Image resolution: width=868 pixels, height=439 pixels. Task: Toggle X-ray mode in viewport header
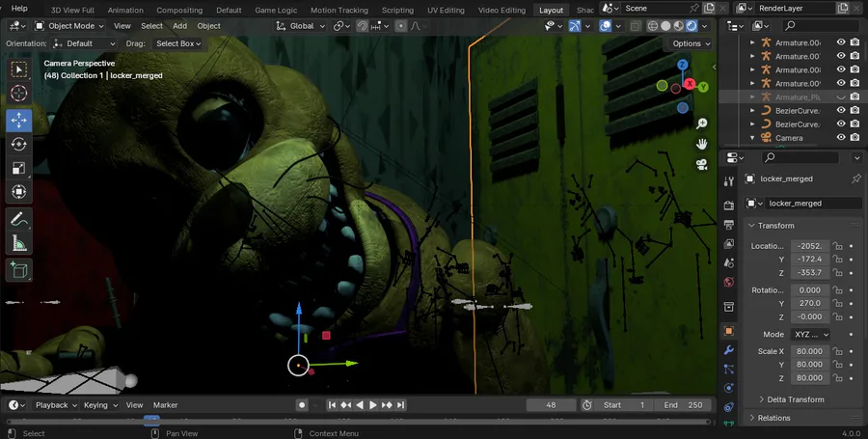[x=635, y=26]
